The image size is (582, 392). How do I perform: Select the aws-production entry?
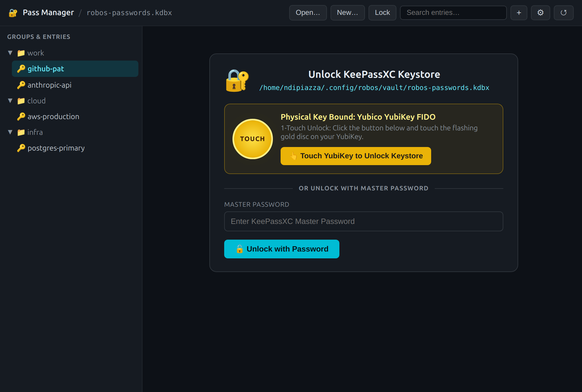tap(75, 117)
